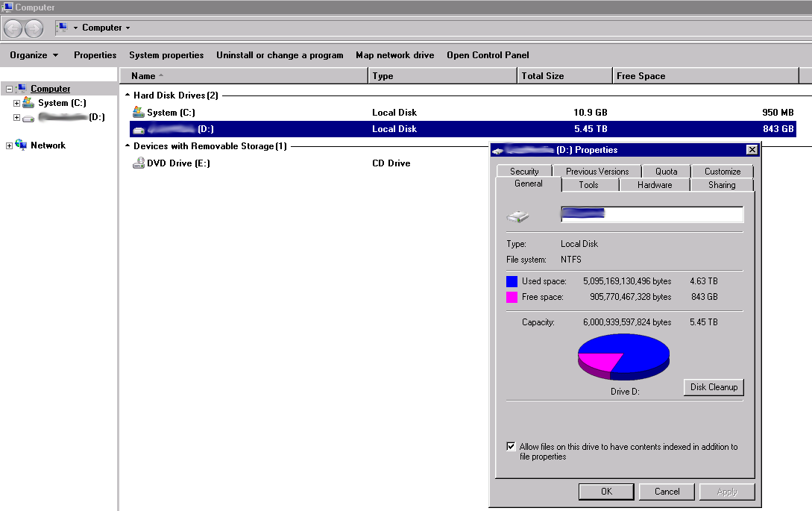
Task: Click the System (C:) drive icon in file list
Action: click(x=138, y=112)
